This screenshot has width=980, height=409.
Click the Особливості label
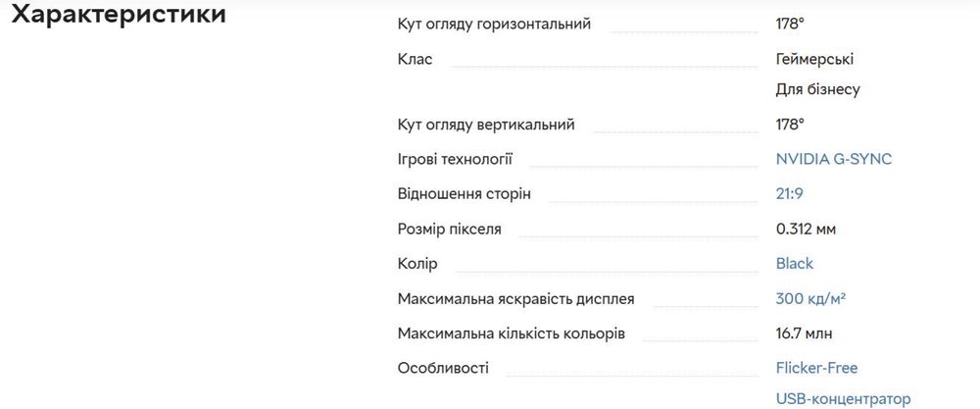[x=443, y=368]
